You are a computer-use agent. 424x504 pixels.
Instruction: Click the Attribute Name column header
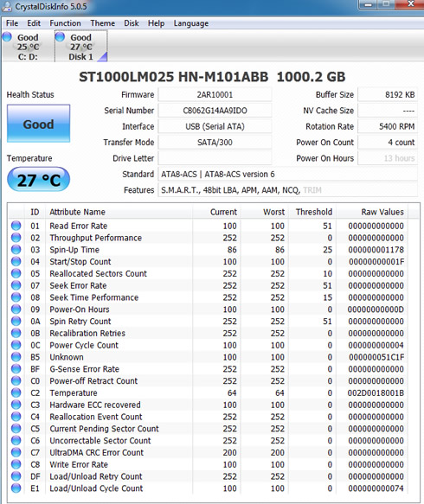(x=119, y=212)
